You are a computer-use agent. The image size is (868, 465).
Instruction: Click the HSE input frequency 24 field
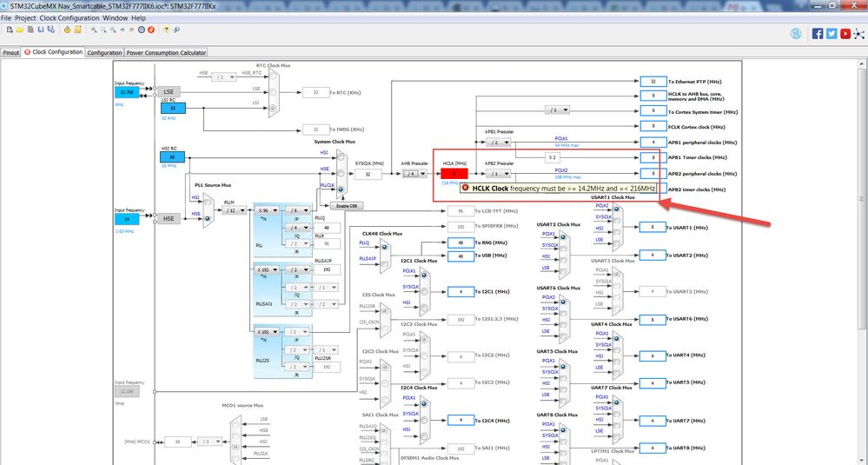[x=127, y=219]
